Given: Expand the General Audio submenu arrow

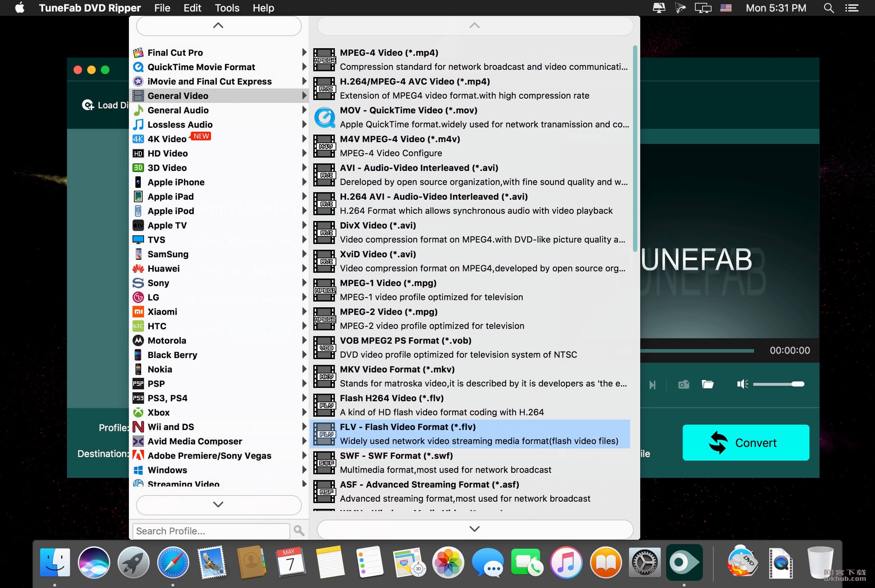Looking at the screenshot, I should tap(304, 110).
